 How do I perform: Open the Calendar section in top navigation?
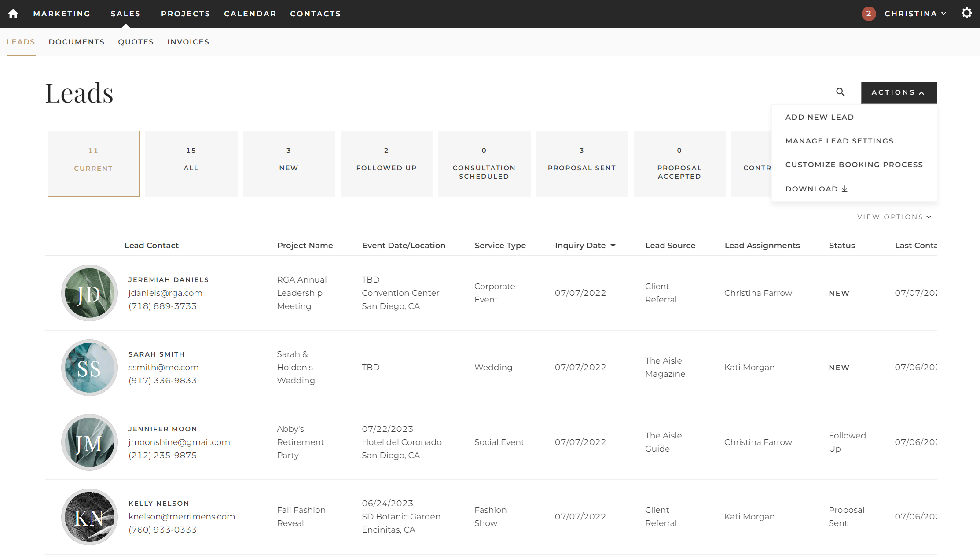tap(250, 14)
